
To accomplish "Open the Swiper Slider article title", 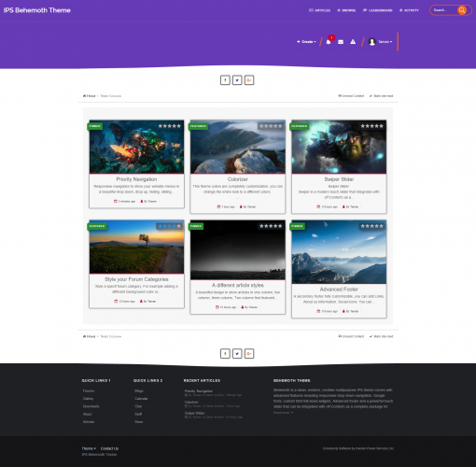I will (x=339, y=179).
